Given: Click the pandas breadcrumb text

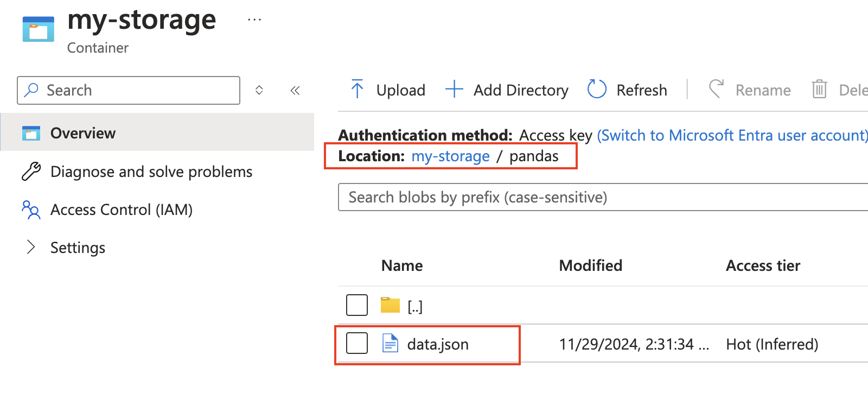Looking at the screenshot, I should point(534,156).
